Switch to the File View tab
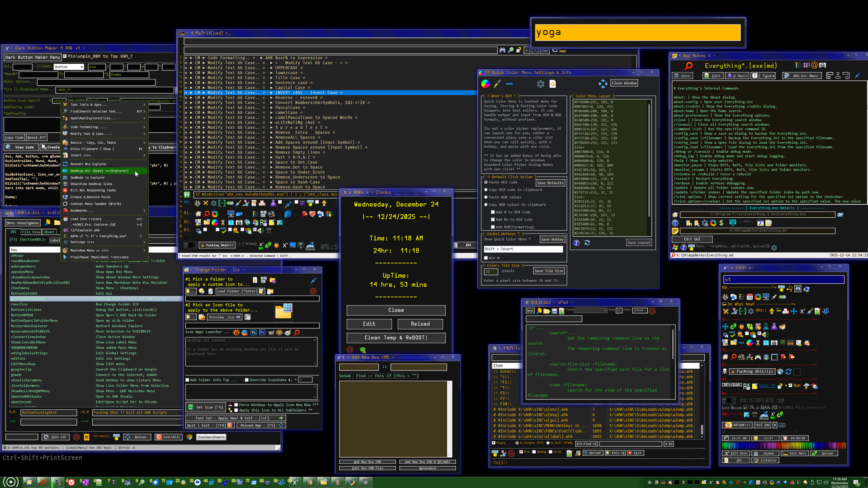The image size is (868, 488). coord(31,232)
